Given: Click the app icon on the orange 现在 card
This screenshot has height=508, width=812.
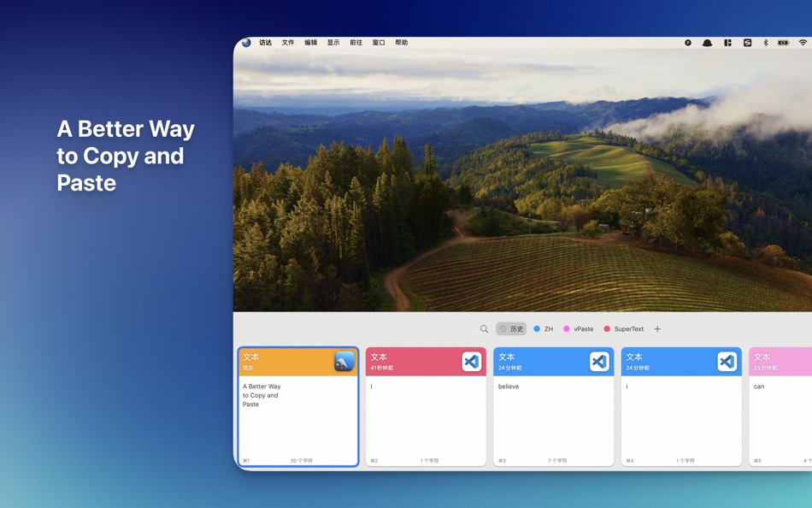Looking at the screenshot, I should (x=344, y=361).
